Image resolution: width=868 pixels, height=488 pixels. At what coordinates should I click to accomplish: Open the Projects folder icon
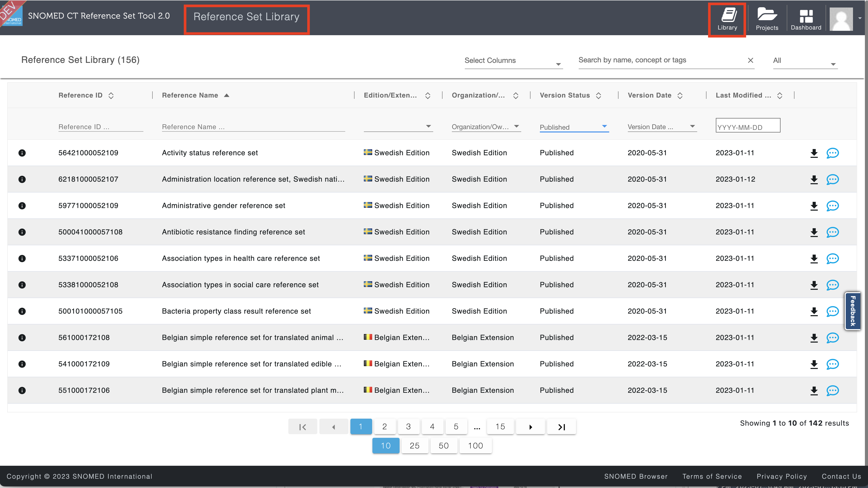click(x=767, y=19)
